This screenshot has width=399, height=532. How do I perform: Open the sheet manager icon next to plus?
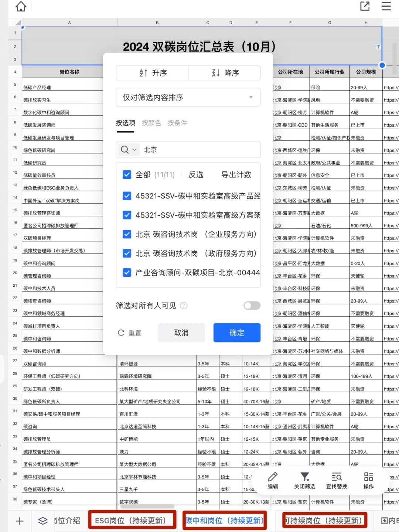coord(42,521)
